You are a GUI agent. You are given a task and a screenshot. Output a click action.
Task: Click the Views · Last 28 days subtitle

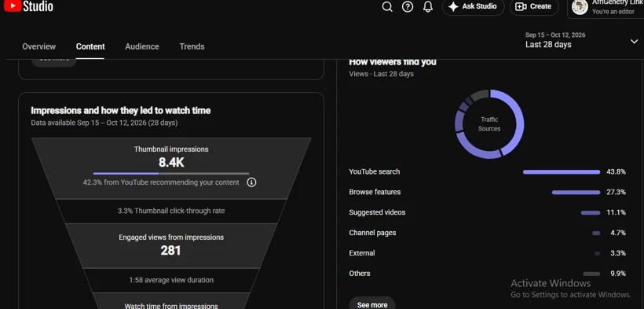click(381, 74)
